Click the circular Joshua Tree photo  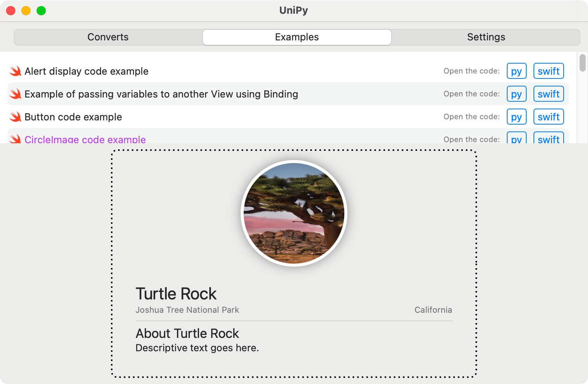pyautogui.click(x=294, y=213)
